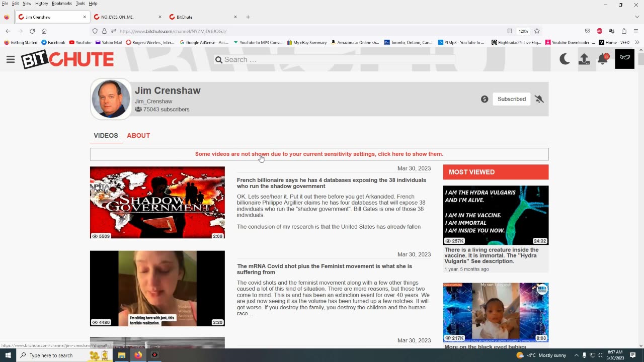644x362 pixels.
Task: Open the Tools menu
Action: [80, 4]
